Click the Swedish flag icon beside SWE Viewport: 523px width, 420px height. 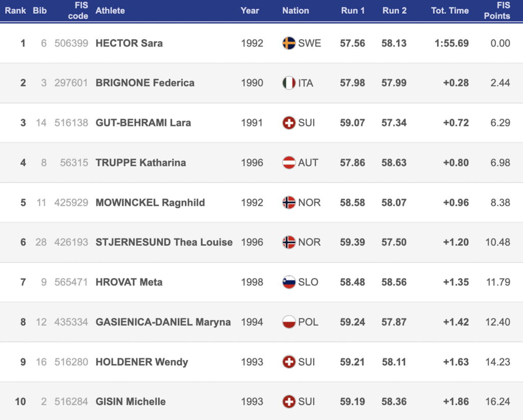(289, 43)
